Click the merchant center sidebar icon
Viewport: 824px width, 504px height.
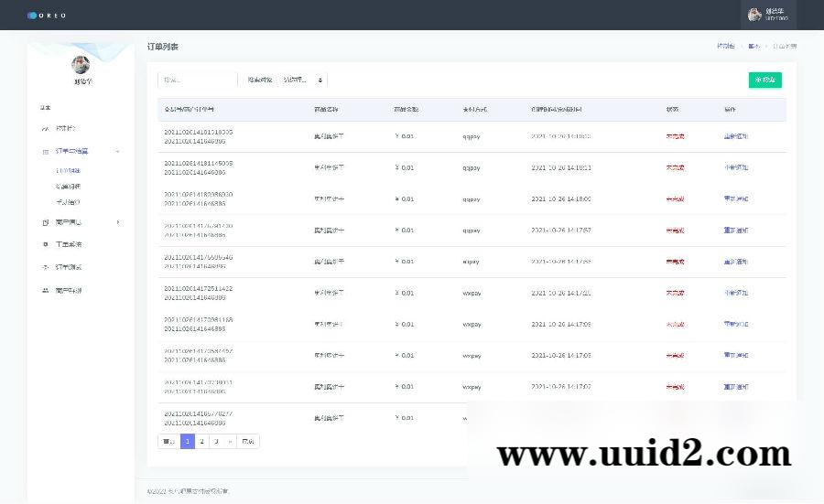[x=45, y=222]
